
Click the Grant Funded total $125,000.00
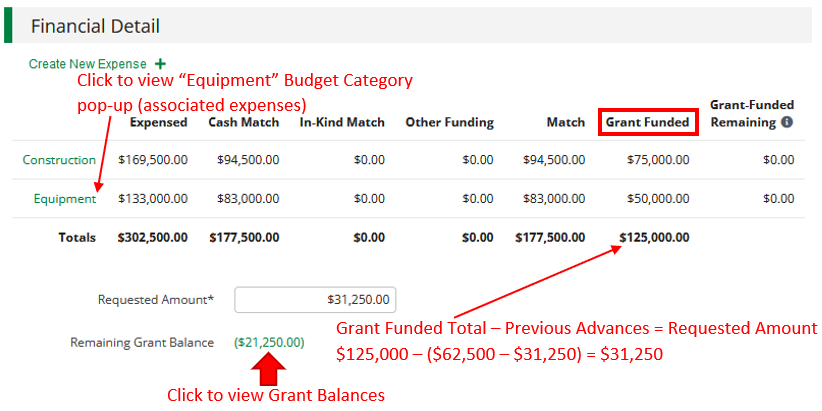click(x=654, y=238)
